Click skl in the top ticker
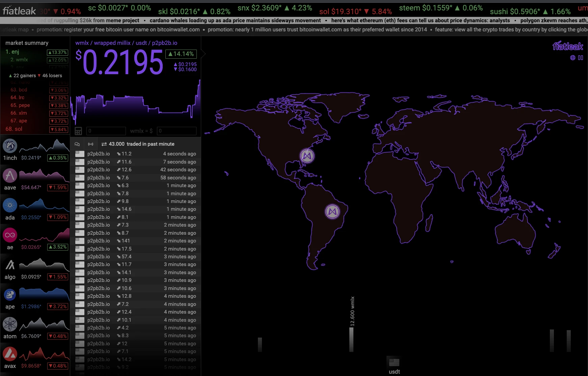The width and height of the screenshot is (588, 376). (x=194, y=11)
